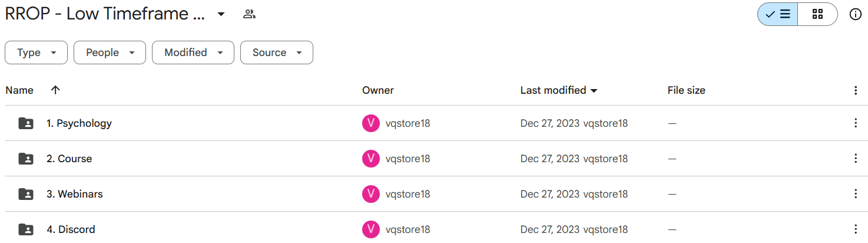Open the Source filter dropdown

(277, 52)
